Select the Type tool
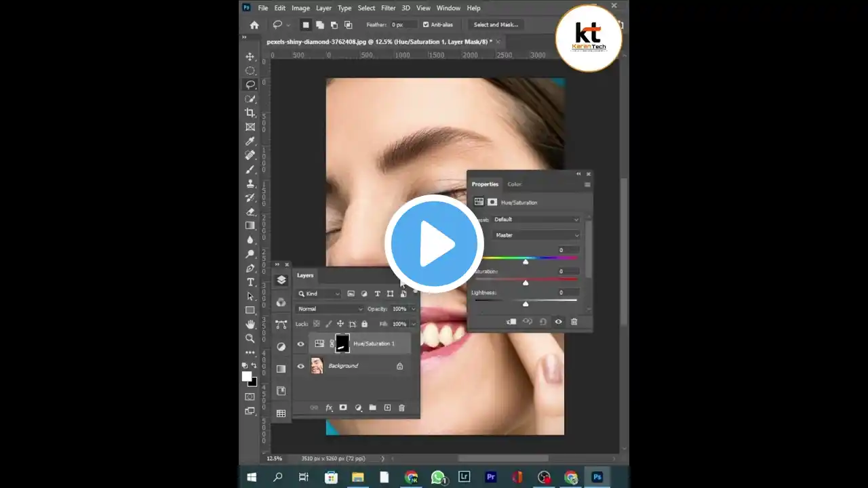 pos(250,282)
